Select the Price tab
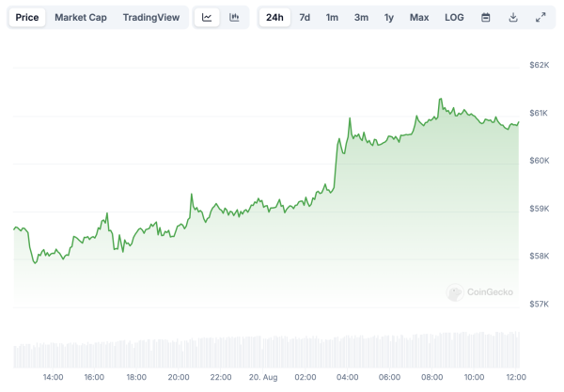The image size is (564, 392). point(27,17)
